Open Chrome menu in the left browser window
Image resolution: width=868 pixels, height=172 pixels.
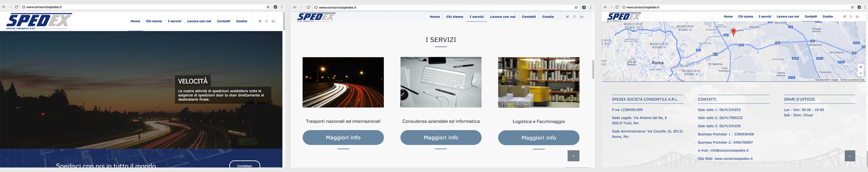point(282,7)
